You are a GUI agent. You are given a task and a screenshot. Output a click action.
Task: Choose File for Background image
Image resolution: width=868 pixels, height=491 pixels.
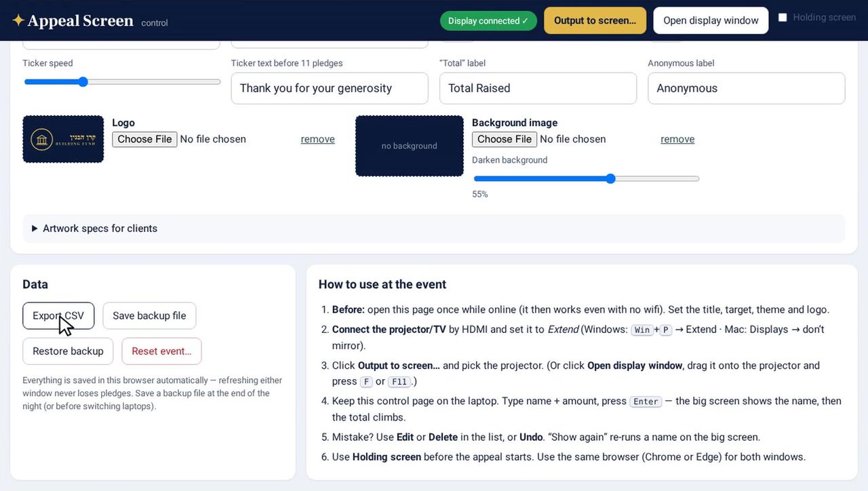(x=505, y=139)
